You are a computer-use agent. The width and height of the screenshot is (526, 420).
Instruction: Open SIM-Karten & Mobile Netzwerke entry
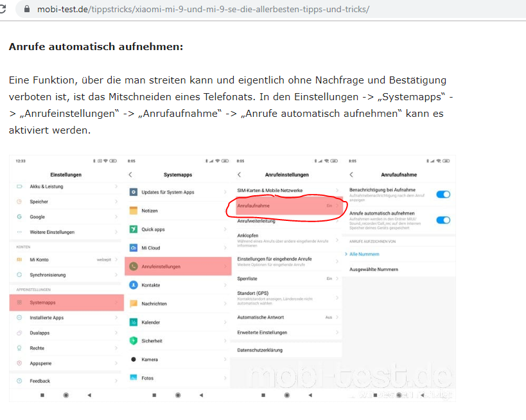pyautogui.click(x=287, y=190)
